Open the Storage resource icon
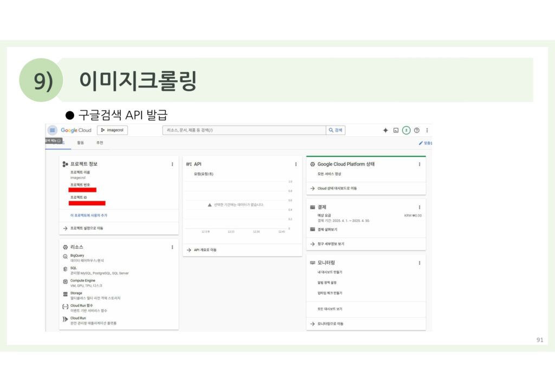 pyautogui.click(x=65, y=294)
